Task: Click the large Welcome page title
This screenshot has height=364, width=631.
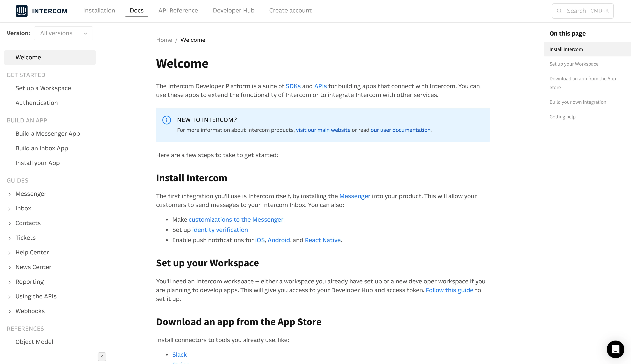Action: coord(182,63)
